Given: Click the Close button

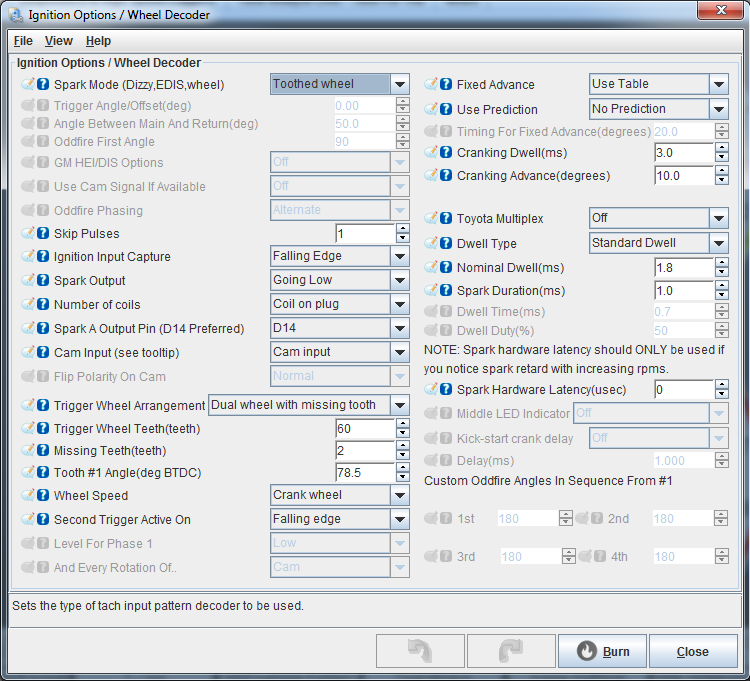Looking at the screenshot, I should tap(692, 651).
